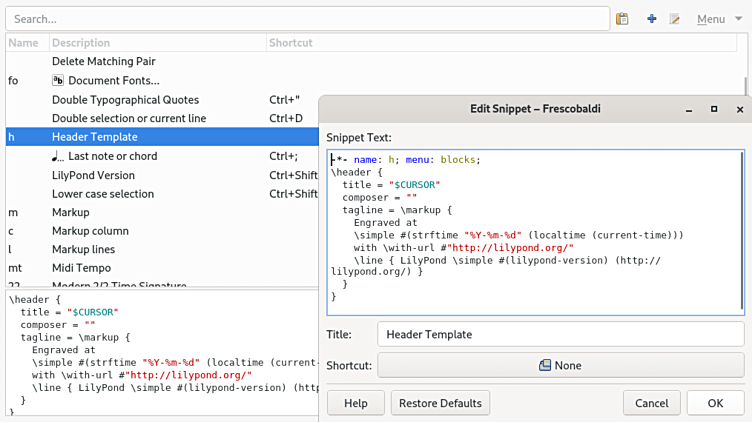This screenshot has width=752, height=423.
Task: Click the keyboard icon on shortcut button
Action: (x=544, y=366)
